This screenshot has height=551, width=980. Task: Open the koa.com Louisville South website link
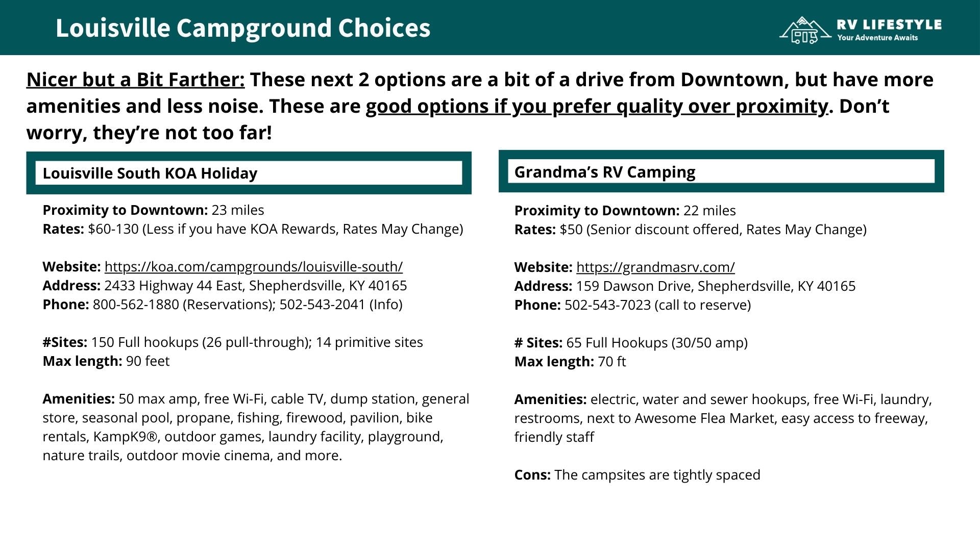click(x=253, y=267)
